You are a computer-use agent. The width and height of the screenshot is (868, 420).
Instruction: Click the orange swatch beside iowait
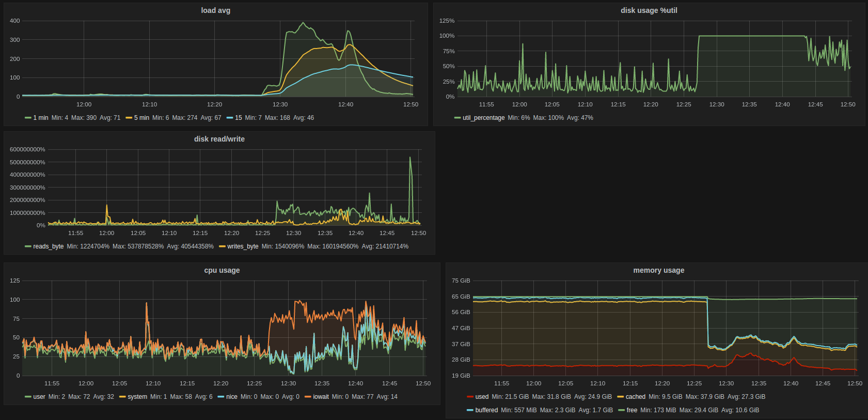(x=308, y=397)
